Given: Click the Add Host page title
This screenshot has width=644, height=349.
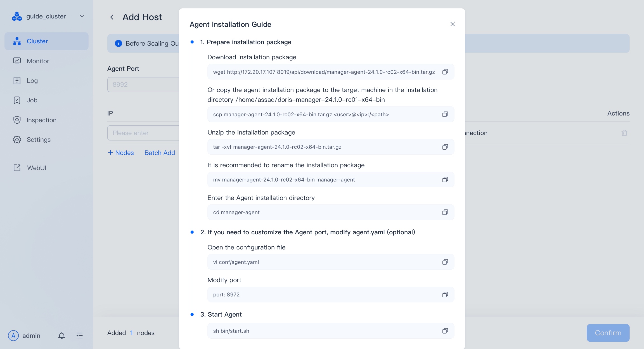Looking at the screenshot, I should tap(142, 17).
